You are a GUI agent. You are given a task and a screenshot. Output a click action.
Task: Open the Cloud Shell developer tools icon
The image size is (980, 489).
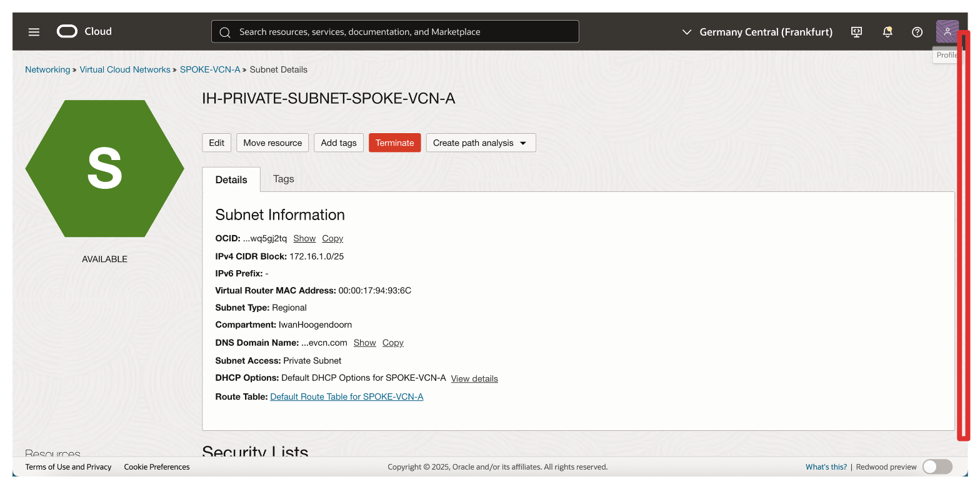tap(857, 32)
